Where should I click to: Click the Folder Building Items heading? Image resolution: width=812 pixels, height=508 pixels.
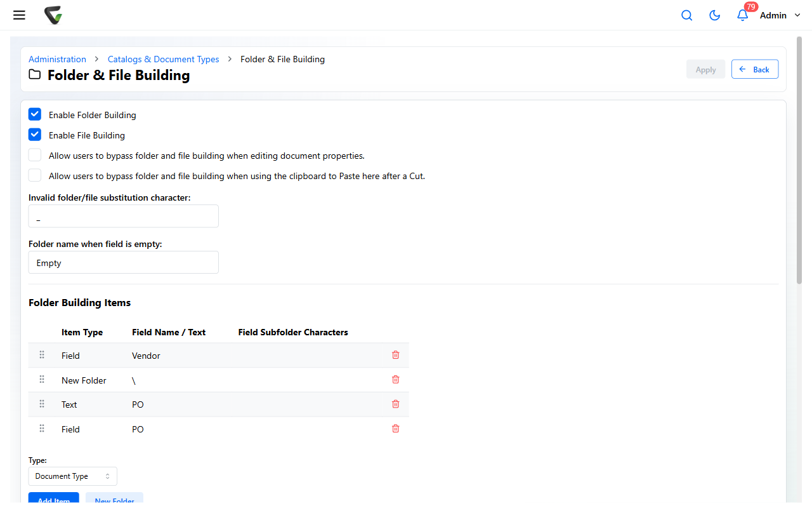pyautogui.click(x=79, y=302)
